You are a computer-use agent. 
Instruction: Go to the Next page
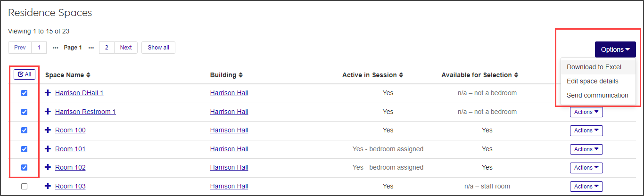126,48
